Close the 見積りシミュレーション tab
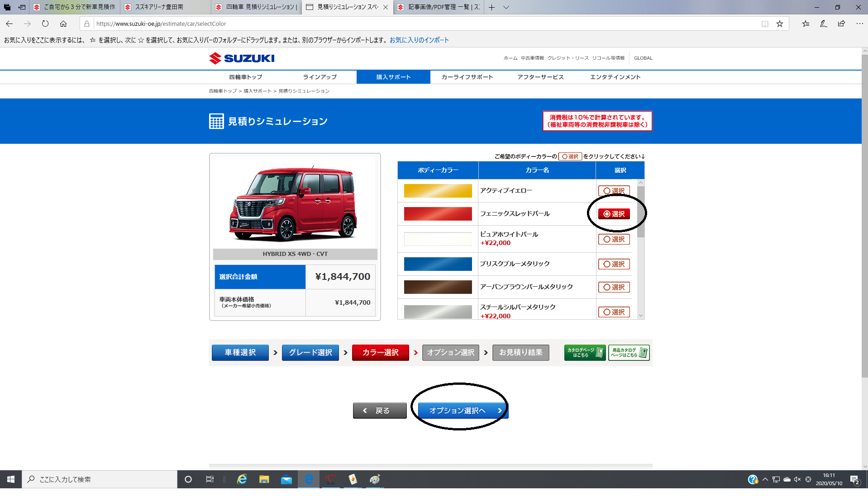 pos(385,7)
